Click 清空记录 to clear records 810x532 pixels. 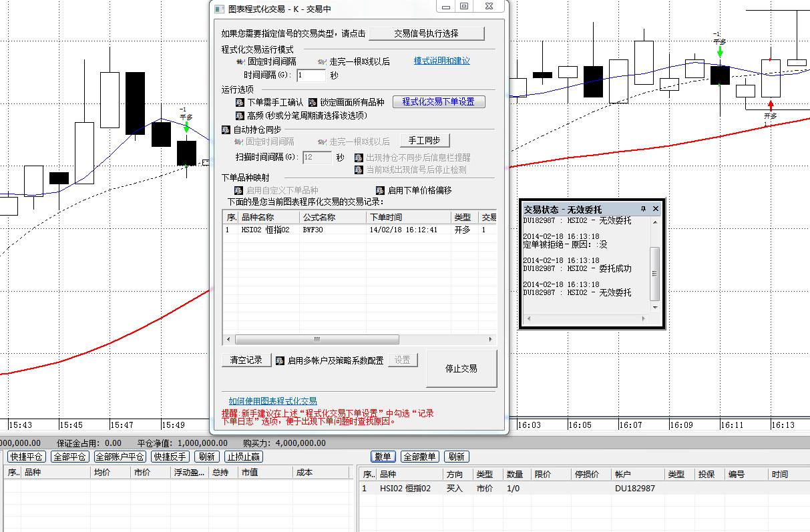[246, 360]
